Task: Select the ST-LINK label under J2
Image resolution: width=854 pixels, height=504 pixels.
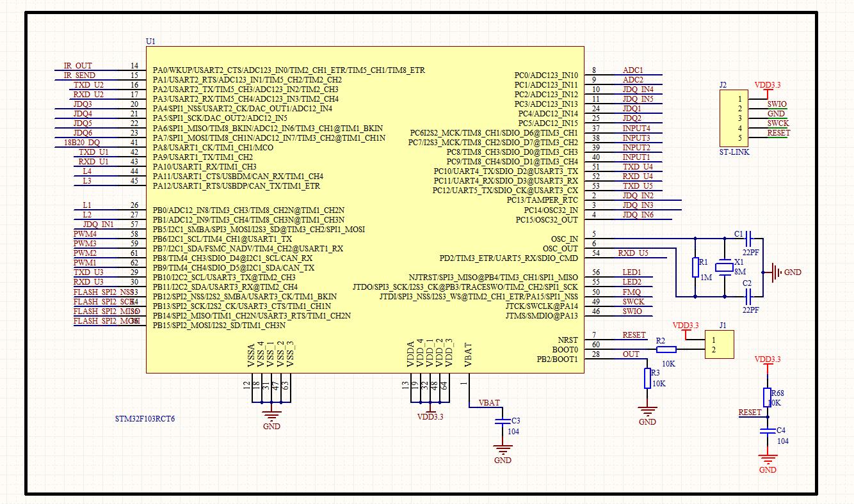Action: click(734, 152)
